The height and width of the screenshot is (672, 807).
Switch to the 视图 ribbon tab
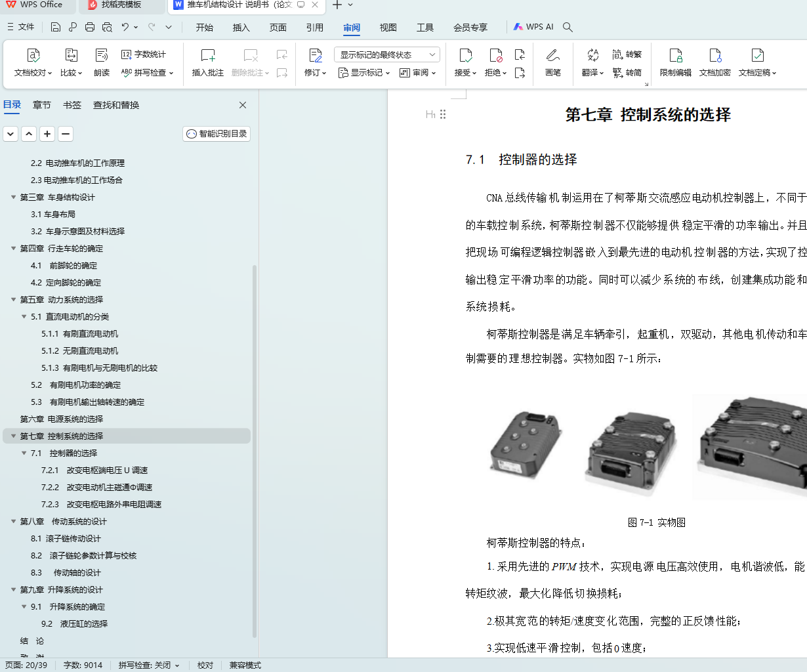click(388, 28)
